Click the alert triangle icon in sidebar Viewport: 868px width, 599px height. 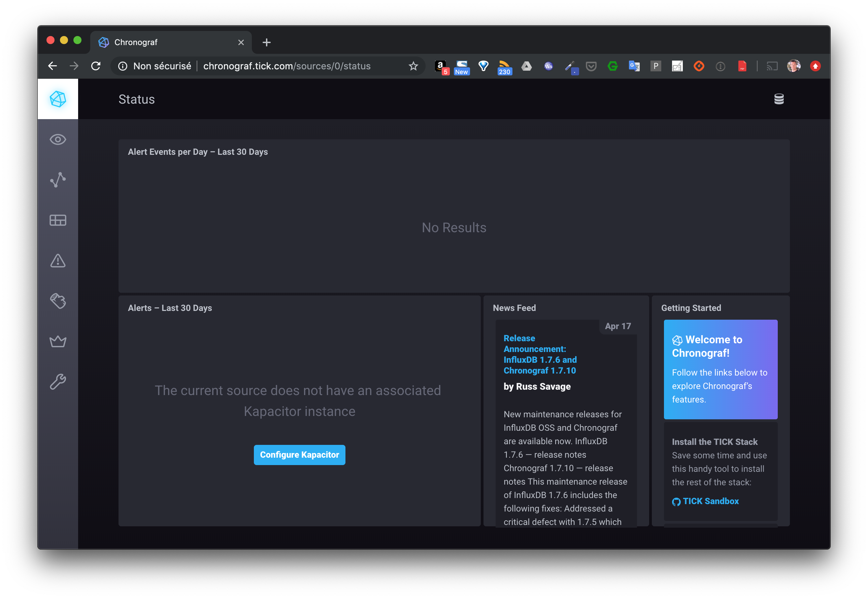[x=58, y=260]
